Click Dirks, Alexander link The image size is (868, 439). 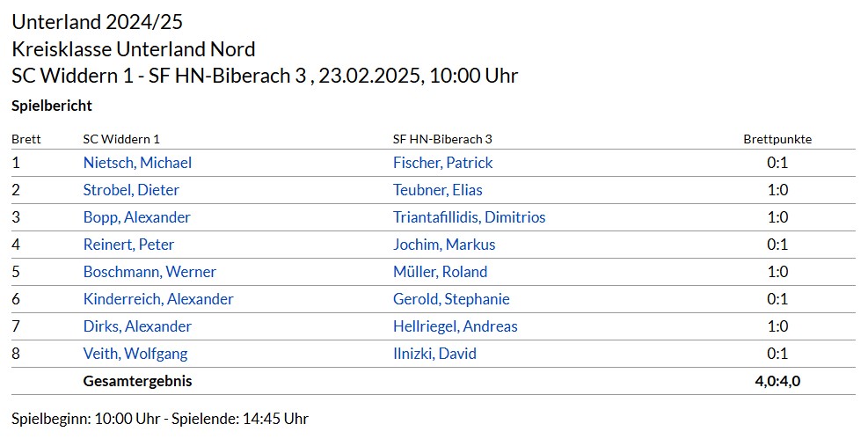[x=137, y=326]
